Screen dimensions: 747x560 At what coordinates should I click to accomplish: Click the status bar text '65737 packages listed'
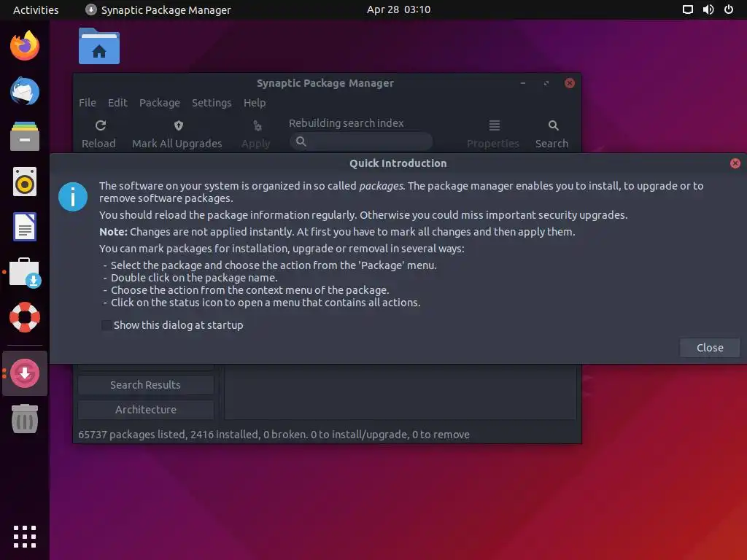coord(132,435)
